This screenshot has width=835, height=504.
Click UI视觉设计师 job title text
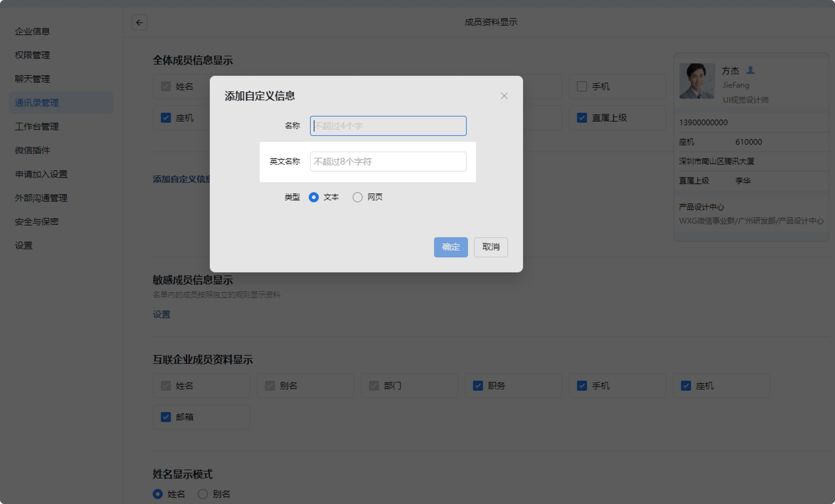tap(746, 100)
